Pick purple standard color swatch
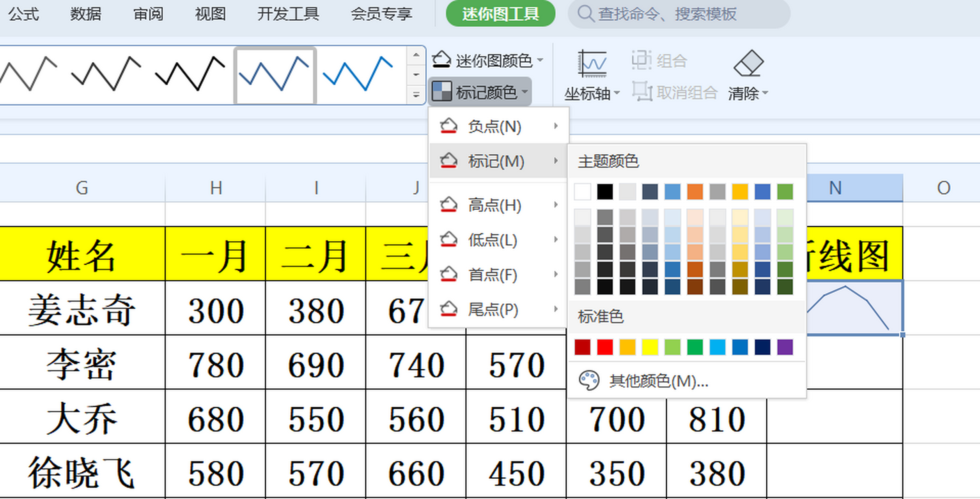Viewport: 980px width, 499px height. [785, 347]
